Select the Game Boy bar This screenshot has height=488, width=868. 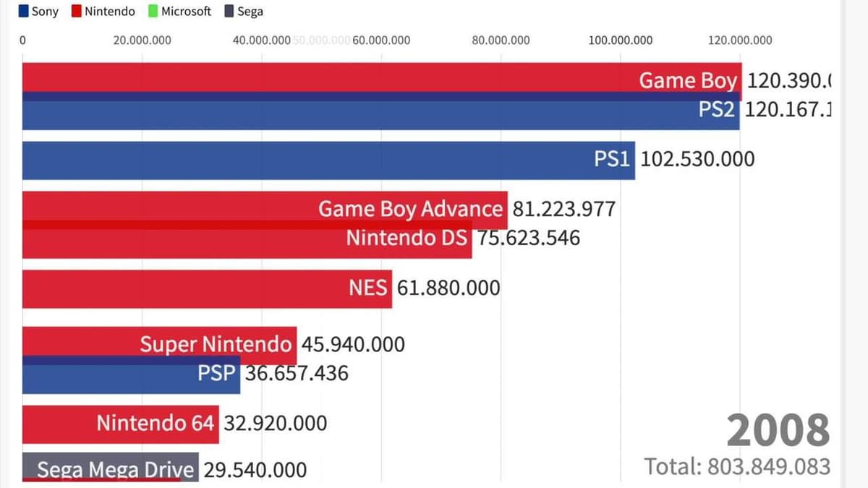point(362,77)
